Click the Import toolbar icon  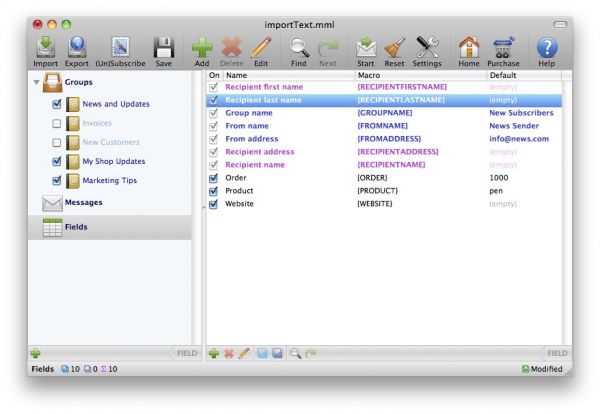coord(45,47)
